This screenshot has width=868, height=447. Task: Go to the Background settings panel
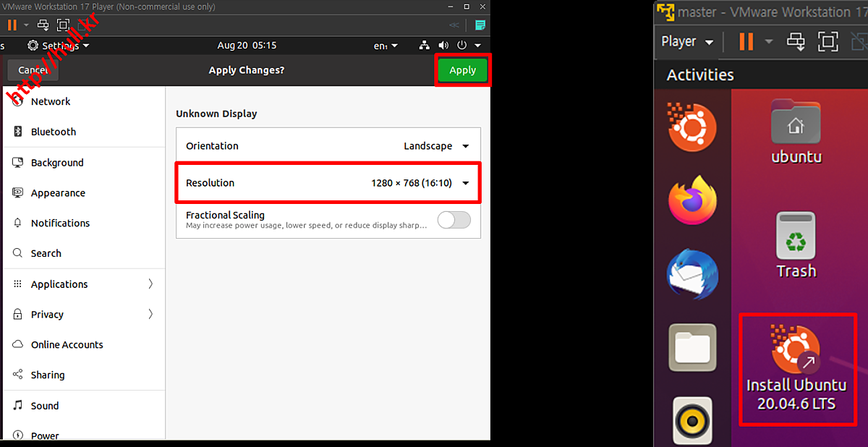[x=85, y=163]
